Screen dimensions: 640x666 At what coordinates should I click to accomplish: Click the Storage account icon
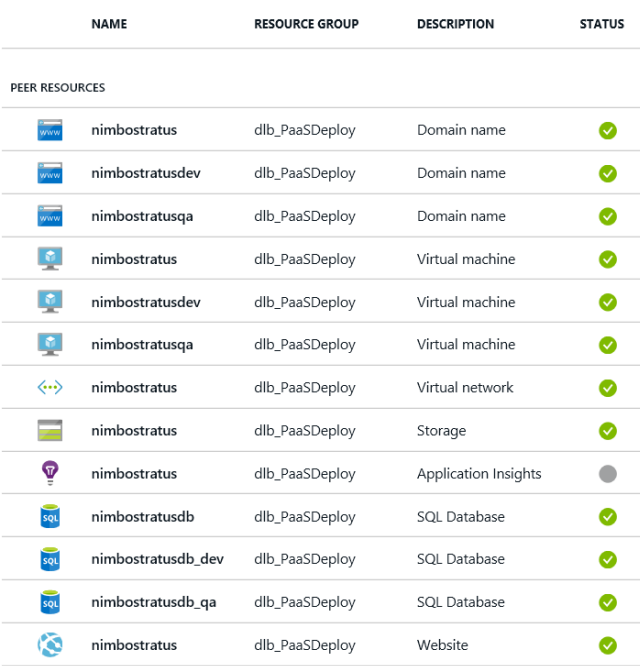[50, 430]
